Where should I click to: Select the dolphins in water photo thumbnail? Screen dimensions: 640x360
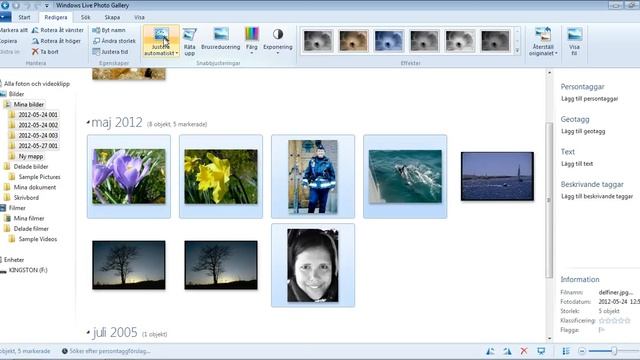click(x=405, y=176)
